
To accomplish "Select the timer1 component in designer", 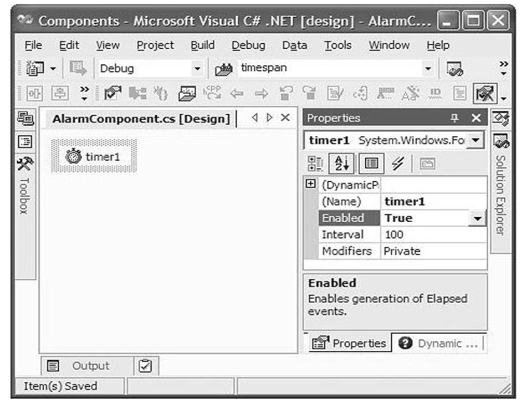I will (94, 156).
